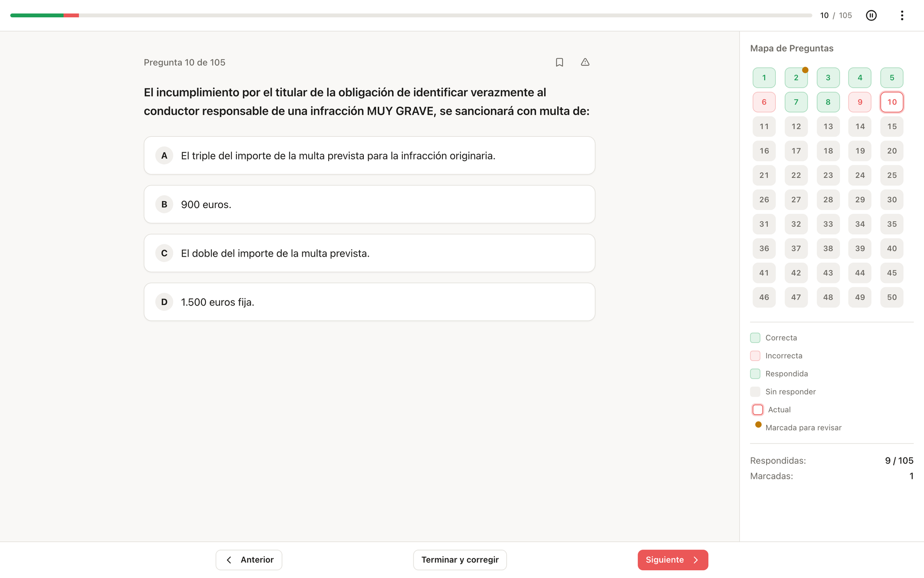924x578 pixels.
Task: Navigate to question 18
Action: click(x=828, y=151)
